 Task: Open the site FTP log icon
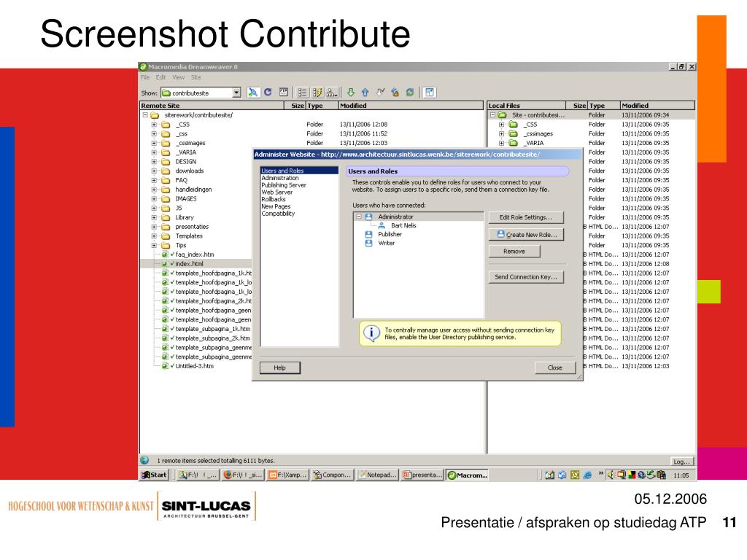[x=284, y=93]
